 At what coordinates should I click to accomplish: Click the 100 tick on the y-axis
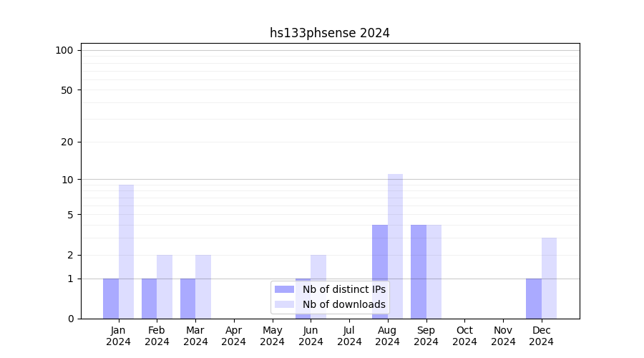(64, 50)
